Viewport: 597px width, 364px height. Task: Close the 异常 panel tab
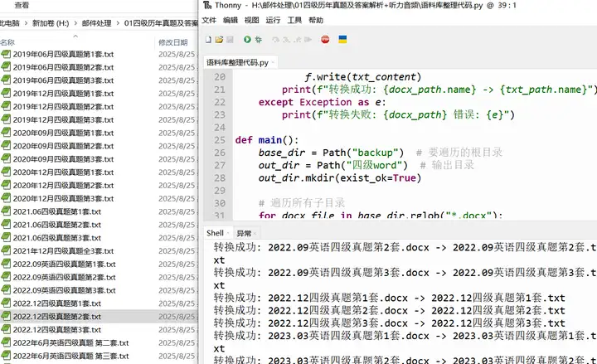point(255,233)
